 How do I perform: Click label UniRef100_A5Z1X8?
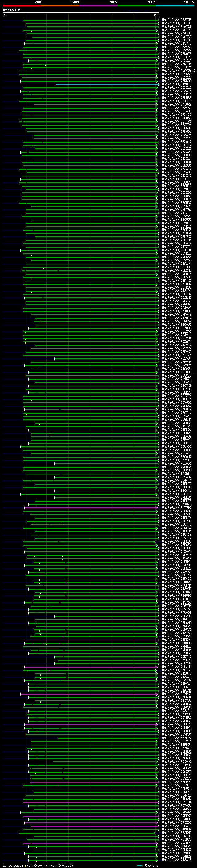177,460
